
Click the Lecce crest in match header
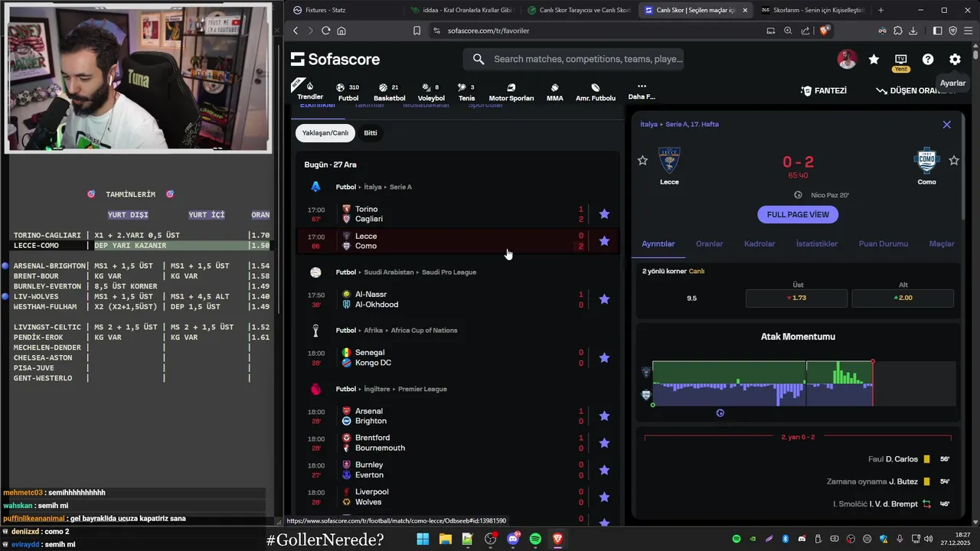[x=669, y=161]
